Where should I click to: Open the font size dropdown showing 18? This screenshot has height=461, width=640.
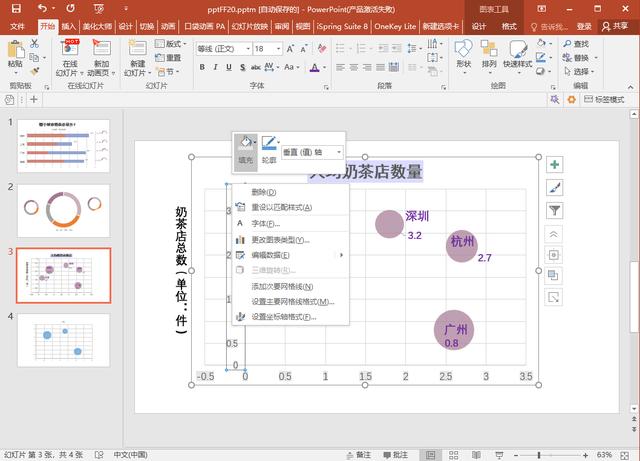tap(277, 48)
